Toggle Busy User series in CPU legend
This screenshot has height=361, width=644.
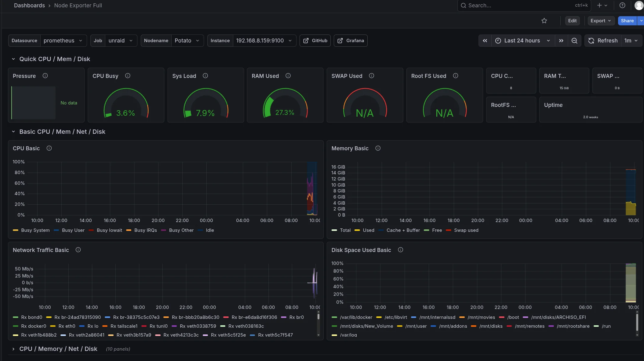[x=73, y=230]
